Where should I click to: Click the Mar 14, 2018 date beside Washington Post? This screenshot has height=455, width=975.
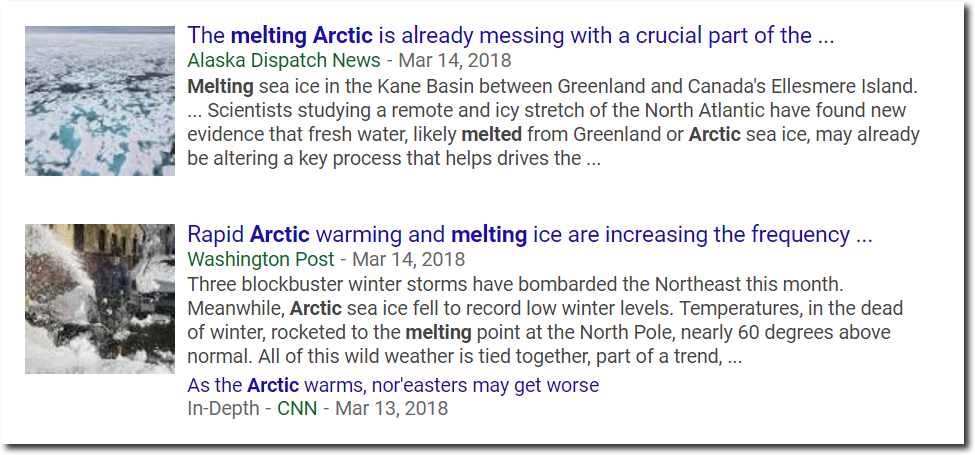409,259
